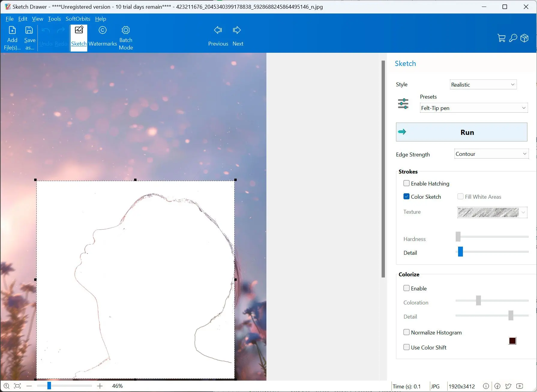Open the File menu
Viewport: 537px width, 392px height.
coord(10,19)
